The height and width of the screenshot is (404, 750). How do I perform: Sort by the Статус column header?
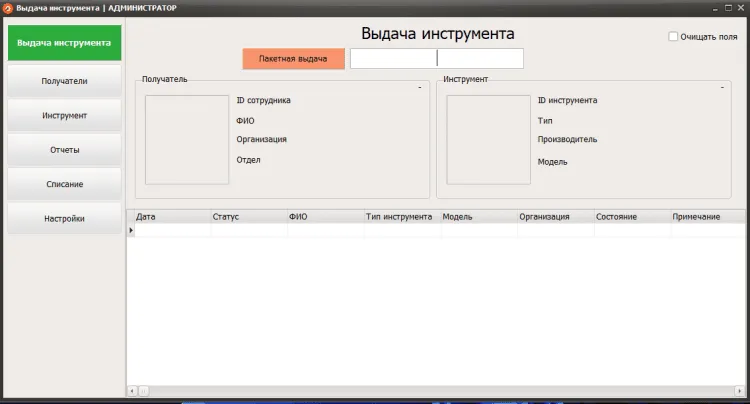[x=249, y=217]
